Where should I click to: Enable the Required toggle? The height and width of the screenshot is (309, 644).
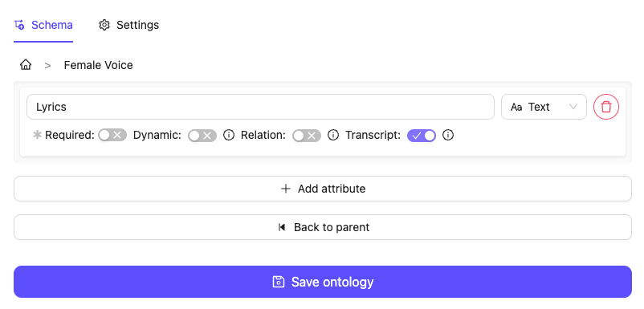point(112,135)
